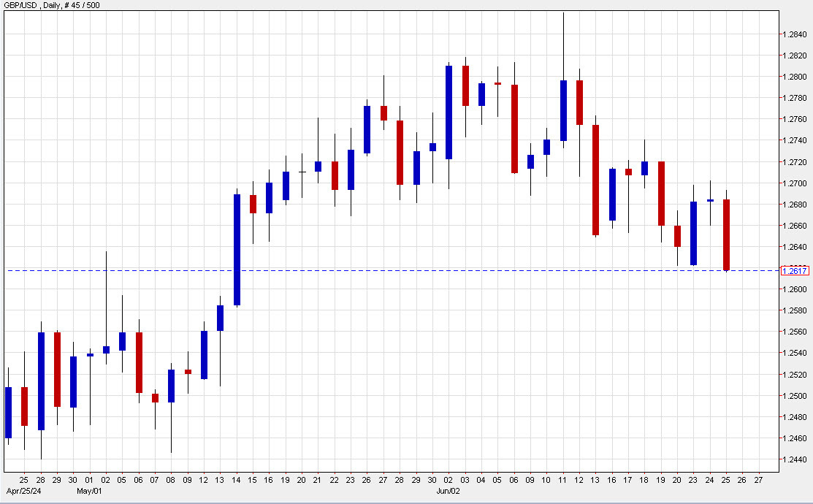Click the last red candle on Jun 25
The image size is (813, 504).
pos(727,234)
